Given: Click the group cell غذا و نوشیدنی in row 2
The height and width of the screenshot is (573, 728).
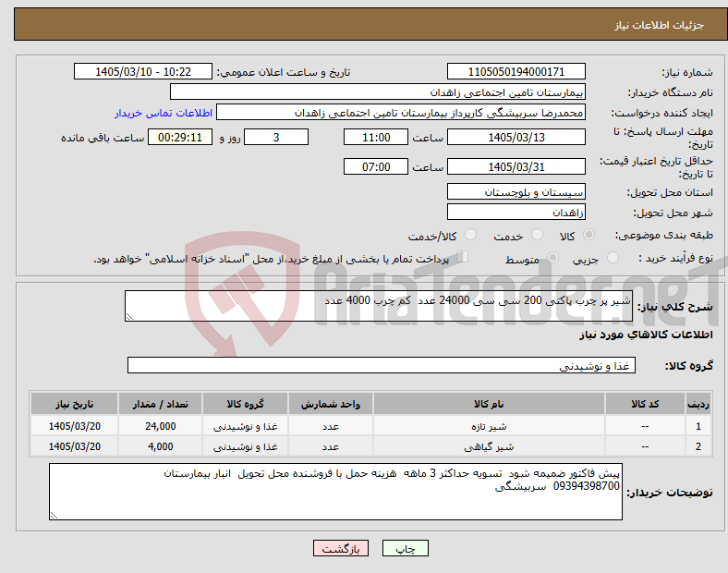Looking at the screenshot, I should tap(245, 446).
